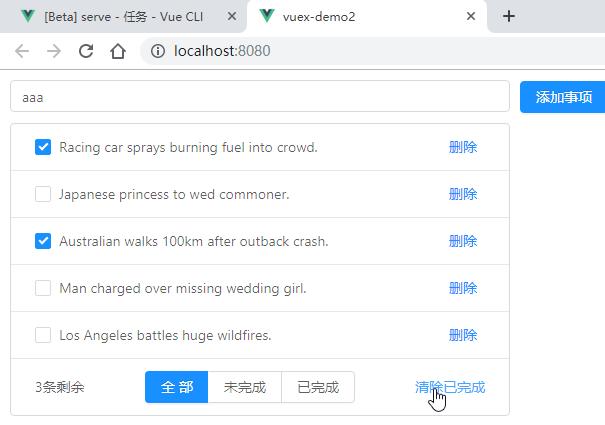
Task: Go to the browser home page icon
Action: coord(117,51)
